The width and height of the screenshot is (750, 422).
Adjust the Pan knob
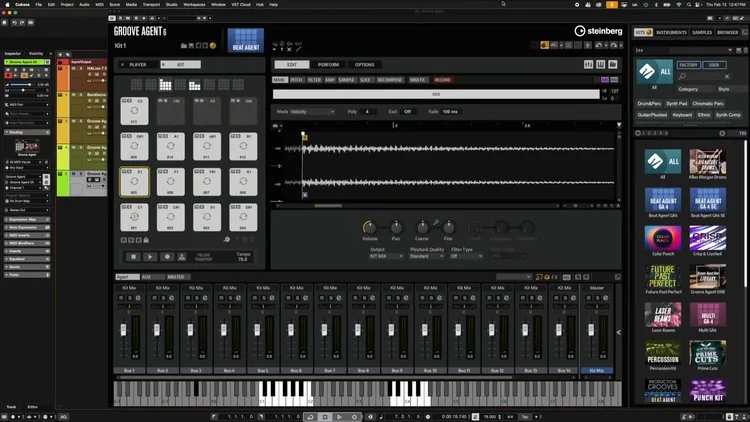(x=396, y=228)
